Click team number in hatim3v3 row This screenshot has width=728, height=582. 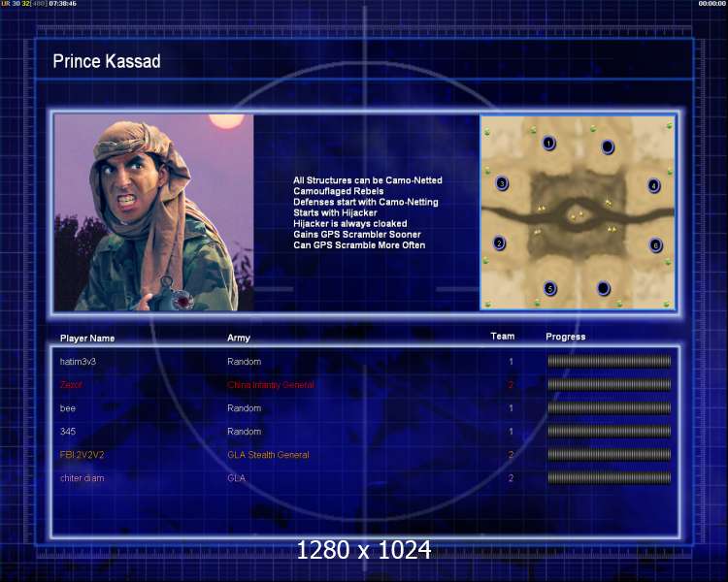click(x=511, y=361)
